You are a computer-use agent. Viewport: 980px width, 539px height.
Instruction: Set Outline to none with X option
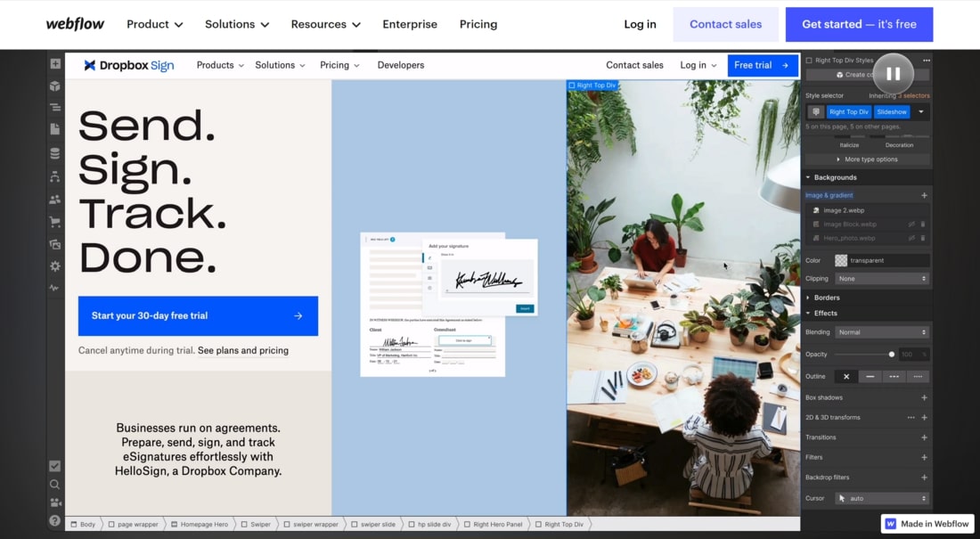(846, 377)
